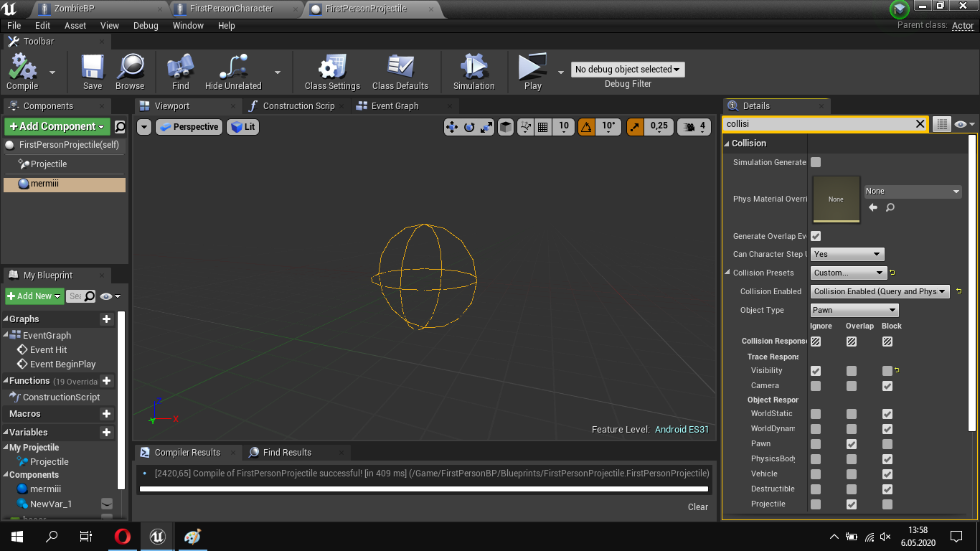
Task: Toggle rotation snapping angle icon
Action: point(586,127)
